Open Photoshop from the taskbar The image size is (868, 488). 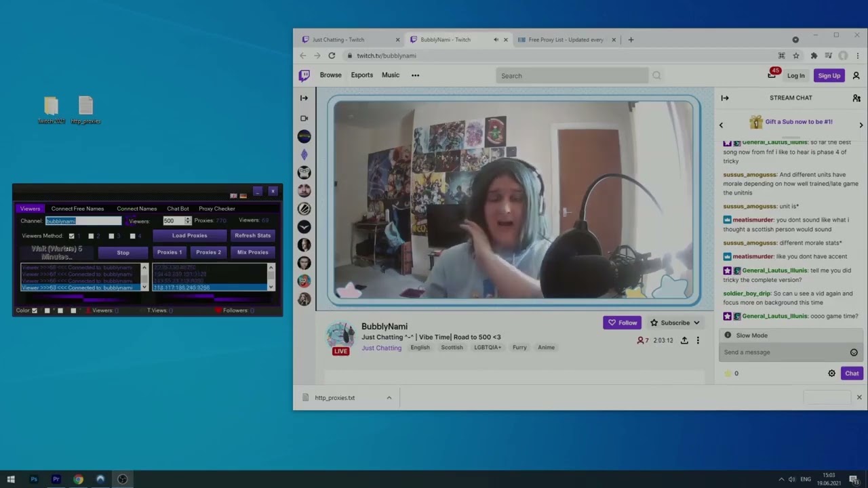[x=34, y=479]
